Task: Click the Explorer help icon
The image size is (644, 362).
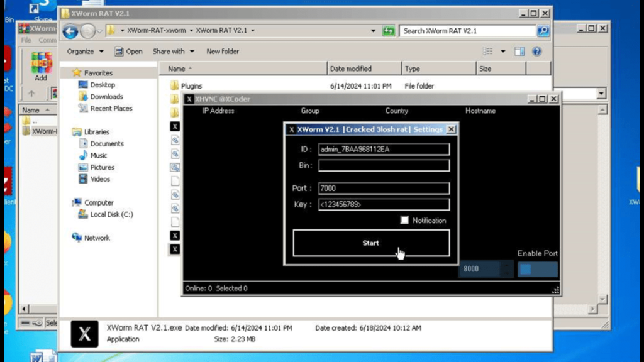Action: (x=536, y=52)
